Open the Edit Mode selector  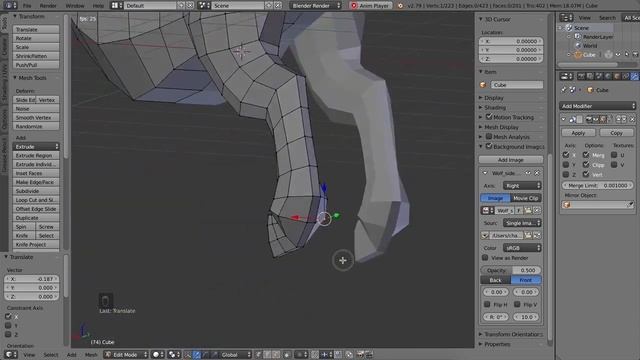[x=126, y=355]
